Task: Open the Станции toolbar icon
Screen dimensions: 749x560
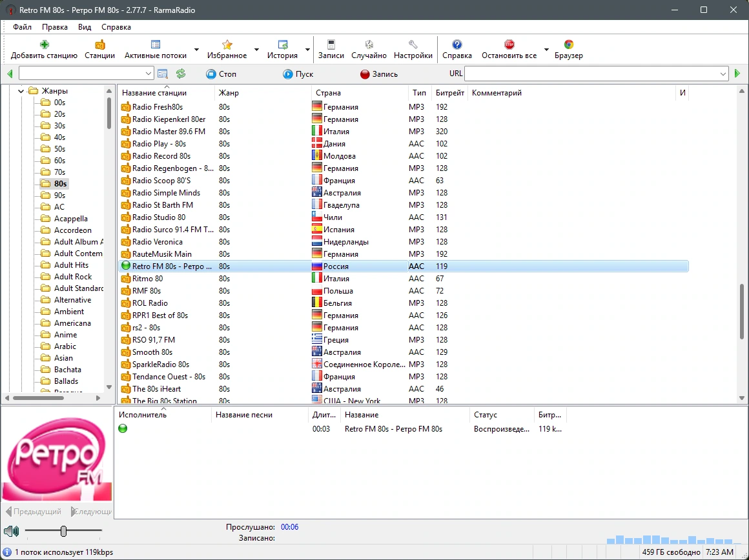Action: point(100,45)
